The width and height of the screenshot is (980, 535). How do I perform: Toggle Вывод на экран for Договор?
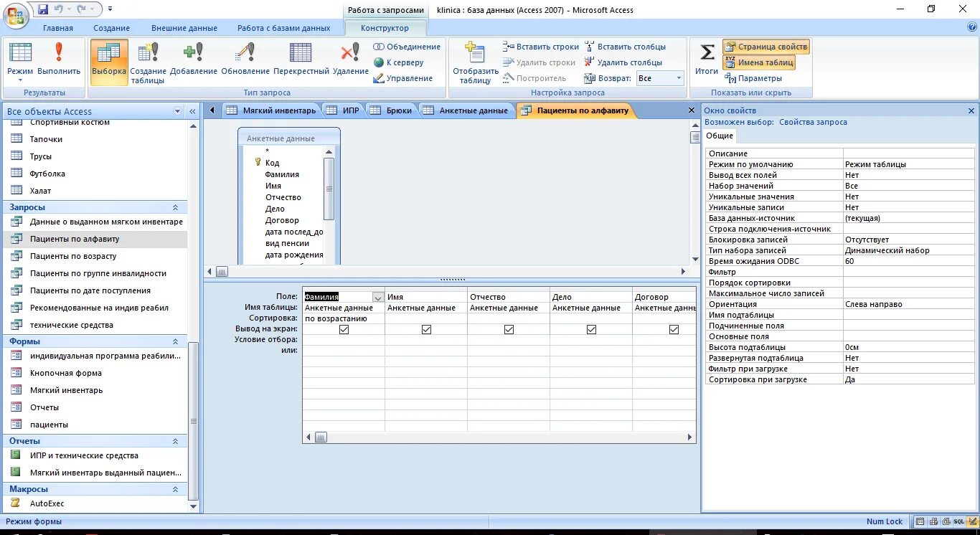pyautogui.click(x=674, y=329)
